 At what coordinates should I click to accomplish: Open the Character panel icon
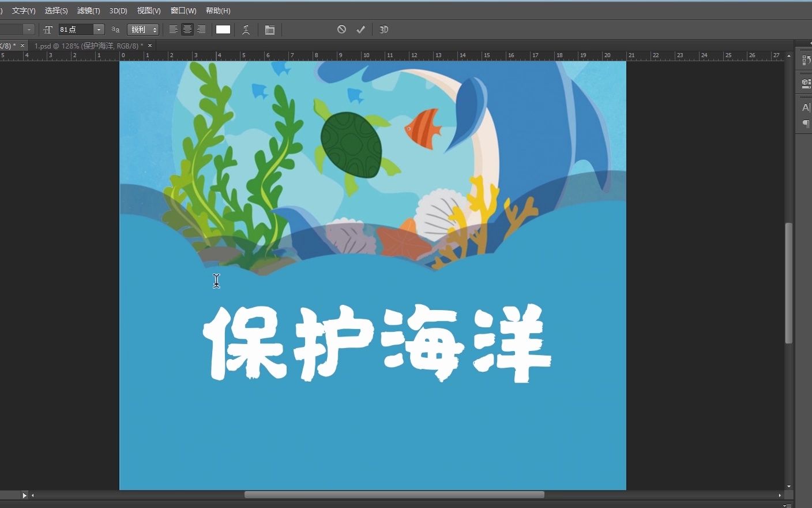[806, 107]
